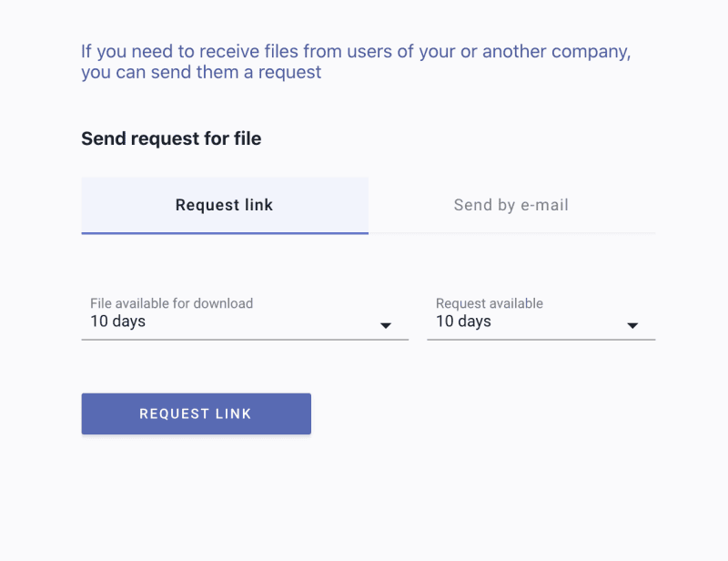728x561 pixels.
Task: Click the purple instruction text about receiving files
Action: pyautogui.click(x=355, y=61)
